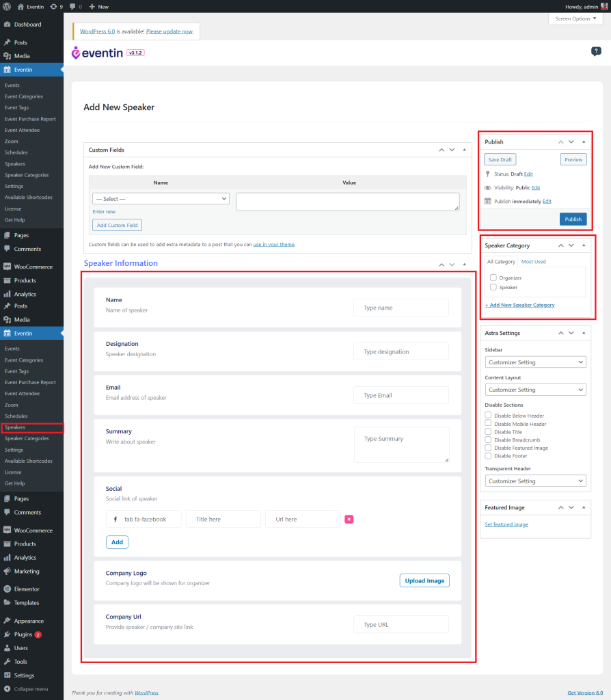Tick Disable Title checkbox
611x700 pixels.
coord(488,432)
